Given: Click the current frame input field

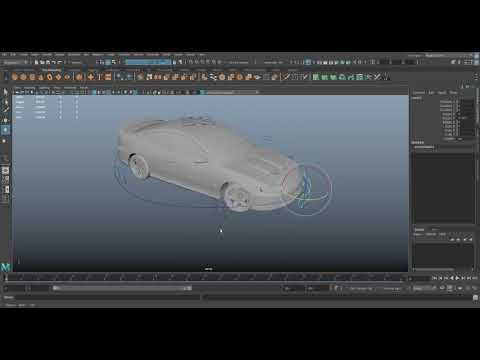Looking at the screenshot, I should point(419,278).
